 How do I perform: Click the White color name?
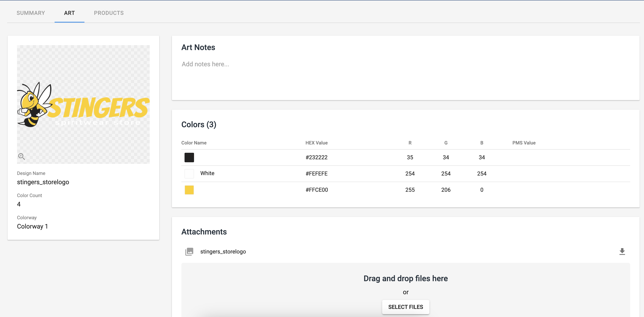click(x=207, y=173)
